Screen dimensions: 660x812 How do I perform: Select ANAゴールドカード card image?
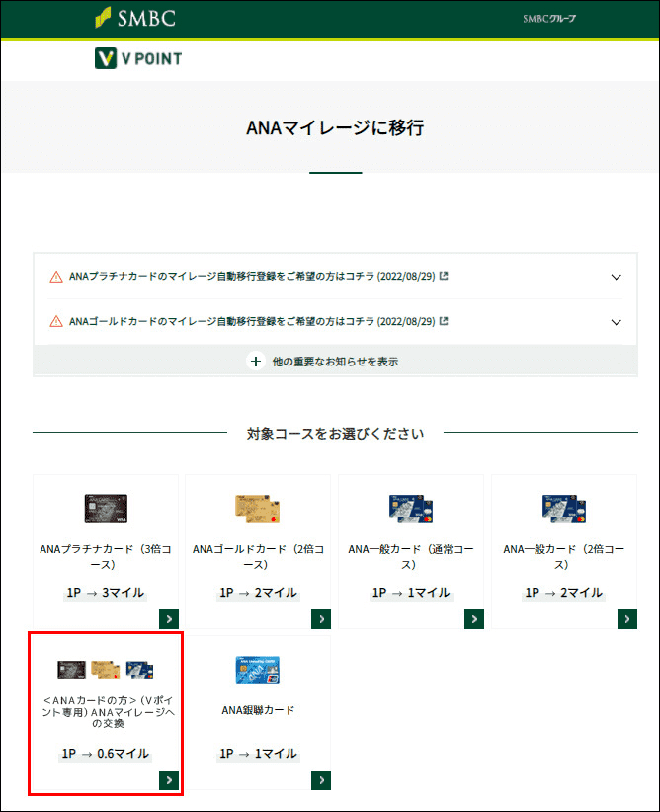pyautogui.click(x=258, y=508)
